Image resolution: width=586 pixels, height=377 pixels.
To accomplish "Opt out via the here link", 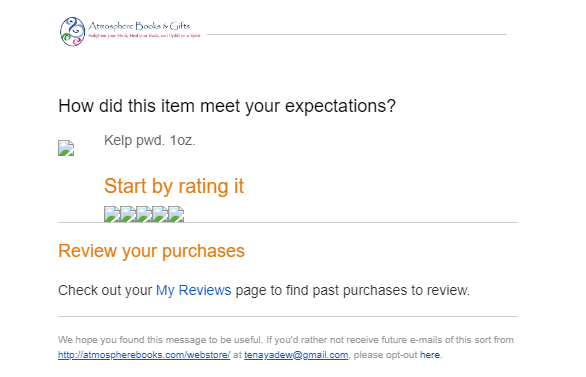I will pyautogui.click(x=430, y=355).
